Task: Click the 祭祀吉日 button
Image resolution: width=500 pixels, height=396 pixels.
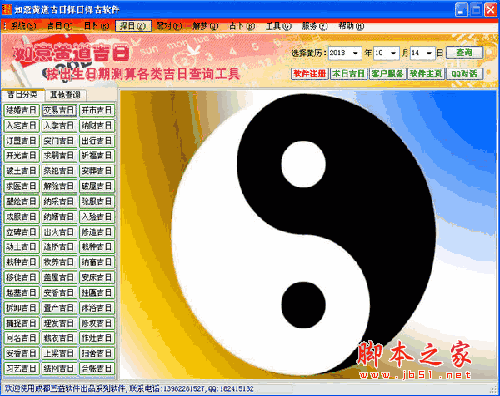Action: (x=59, y=171)
